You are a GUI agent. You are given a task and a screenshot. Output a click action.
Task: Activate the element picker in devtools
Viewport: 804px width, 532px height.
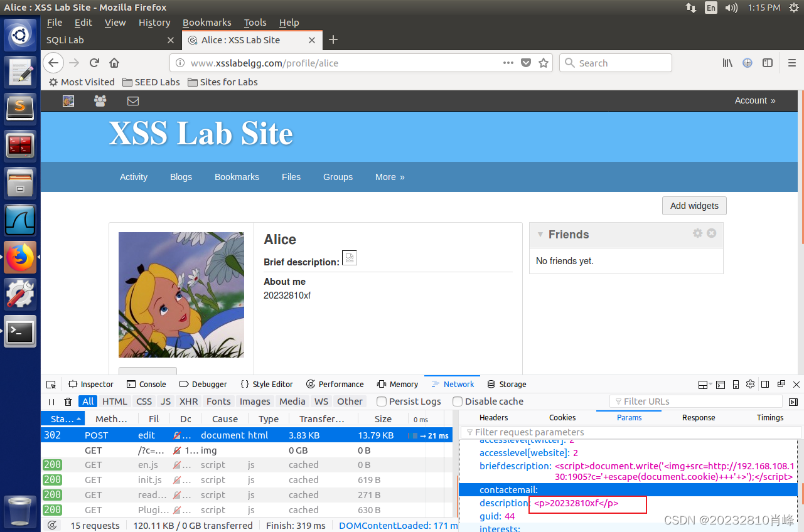[x=51, y=385]
